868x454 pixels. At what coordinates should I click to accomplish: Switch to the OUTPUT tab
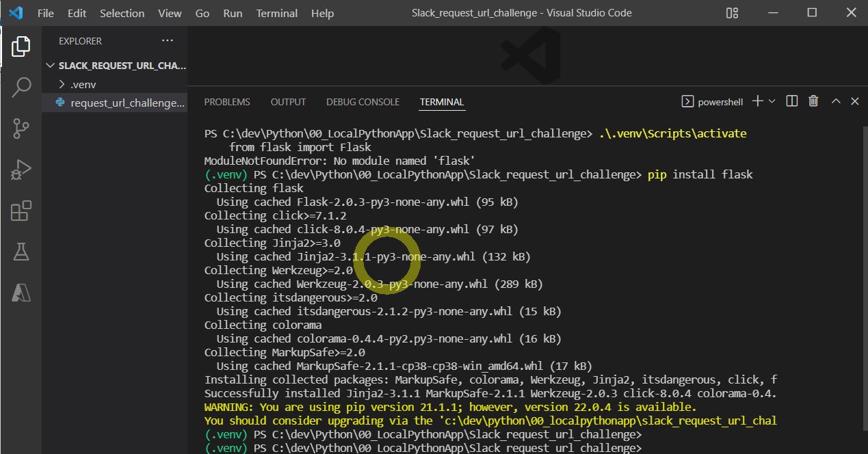[288, 102]
